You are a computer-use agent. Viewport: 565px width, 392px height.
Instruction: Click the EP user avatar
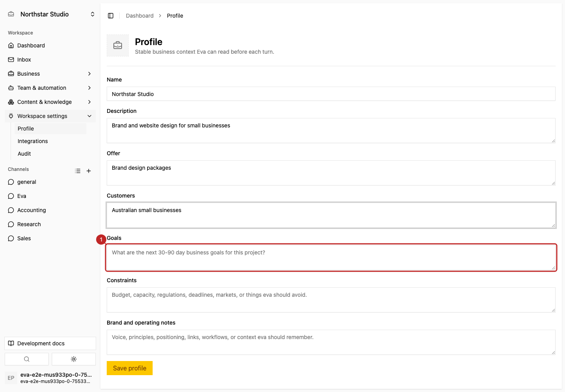click(x=11, y=378)
